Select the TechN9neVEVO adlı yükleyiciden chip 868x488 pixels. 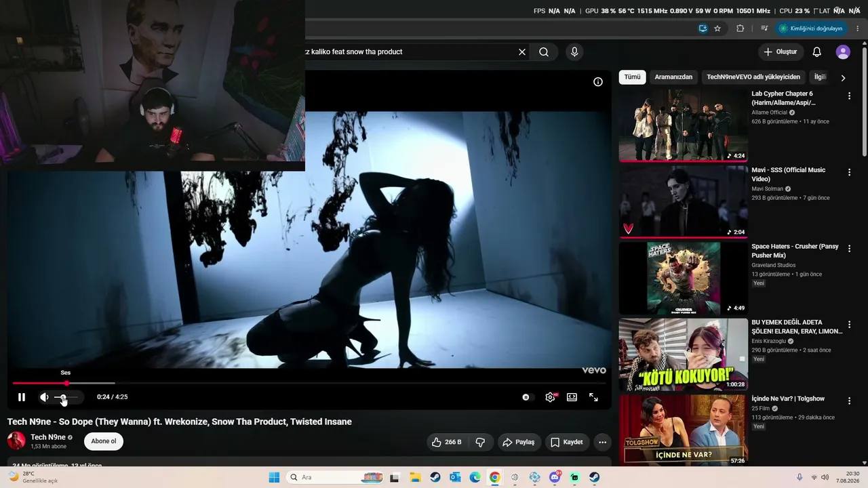753,77
